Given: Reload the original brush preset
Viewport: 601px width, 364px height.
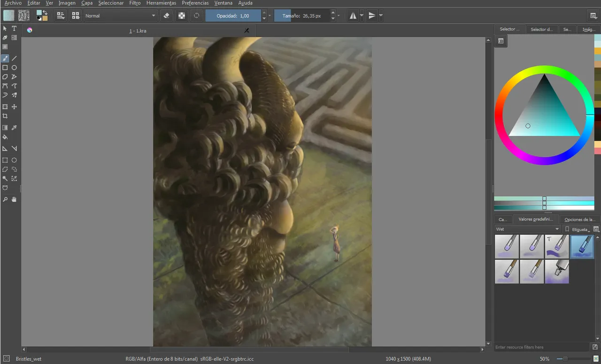Looking at the screenshot, I should (x=196, y=15).
